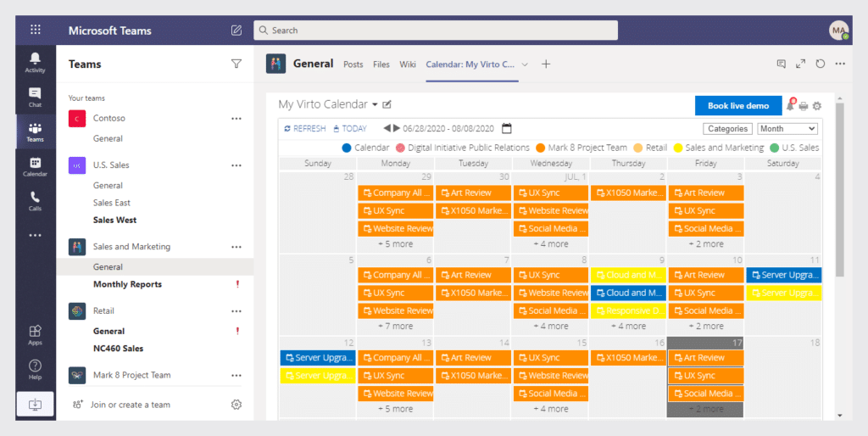
Task: Open the blue Server Upgra... event on Saturday 11
Action: [783, 276]
